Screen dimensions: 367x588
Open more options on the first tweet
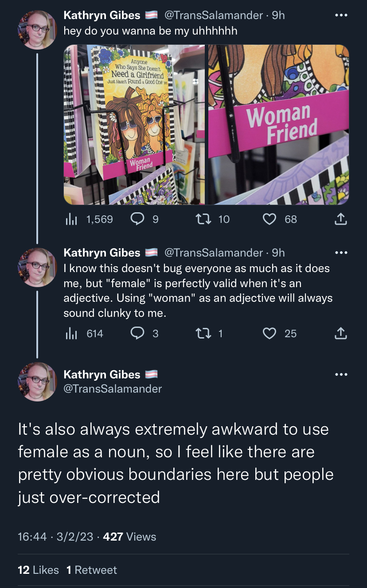pos(341,15)
